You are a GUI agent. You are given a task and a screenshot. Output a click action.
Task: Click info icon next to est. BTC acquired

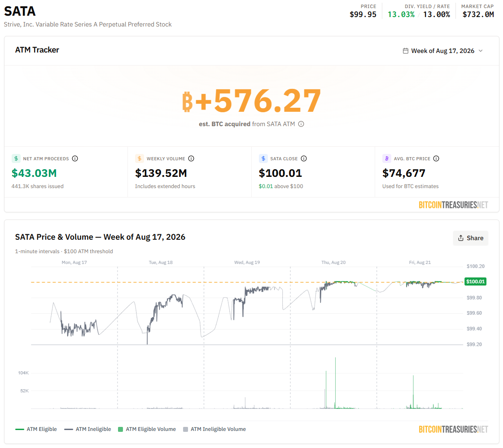(301, 124)
